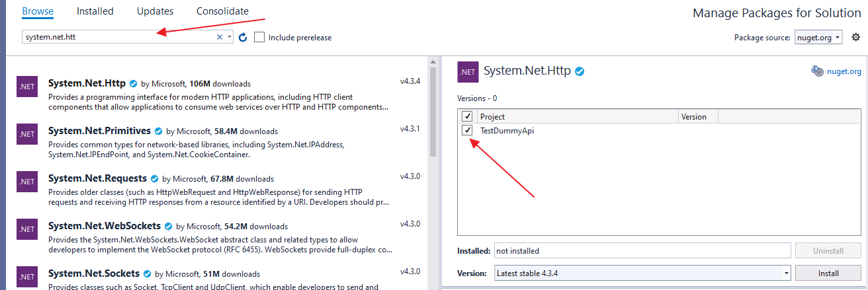The height and width of the screenshot is (290, 868).
Task: Select the System.Net.Sockets package title
Action: pos(94,273)
